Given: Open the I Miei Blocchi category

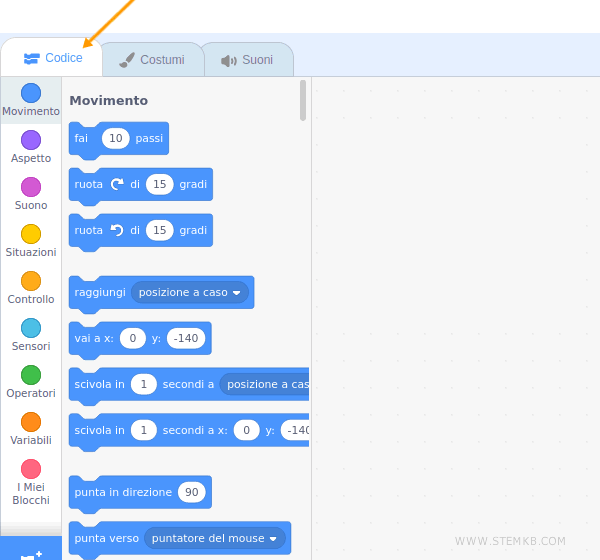Looking at the screenshot, I should pyautogui.click(x=31, y=469).
